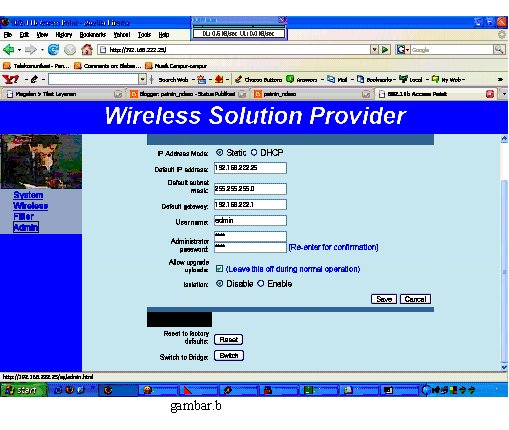
Task: Click the Default gateway field
Action: 250,205
